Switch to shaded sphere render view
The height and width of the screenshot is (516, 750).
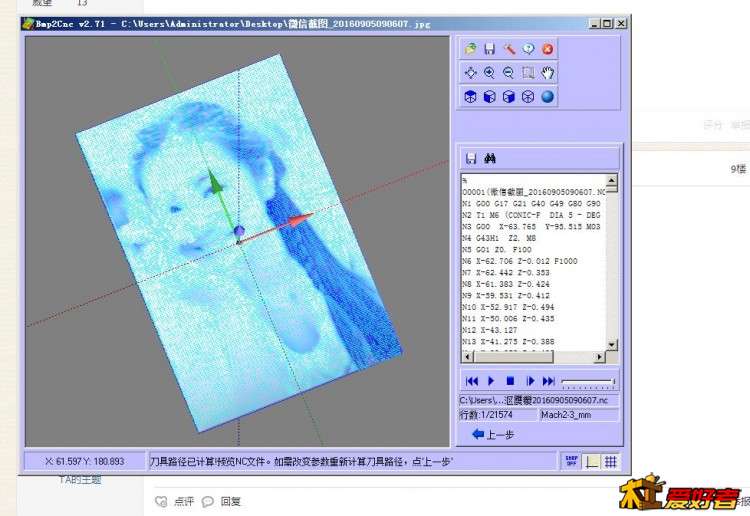tap(548, 97)
